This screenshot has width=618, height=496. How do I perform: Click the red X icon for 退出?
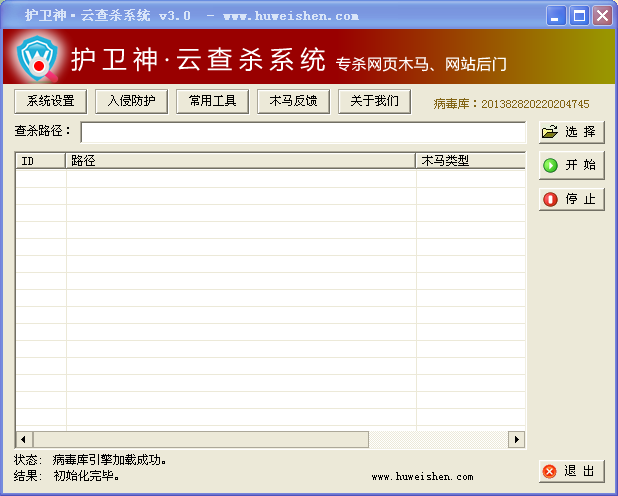pos(549,471)
